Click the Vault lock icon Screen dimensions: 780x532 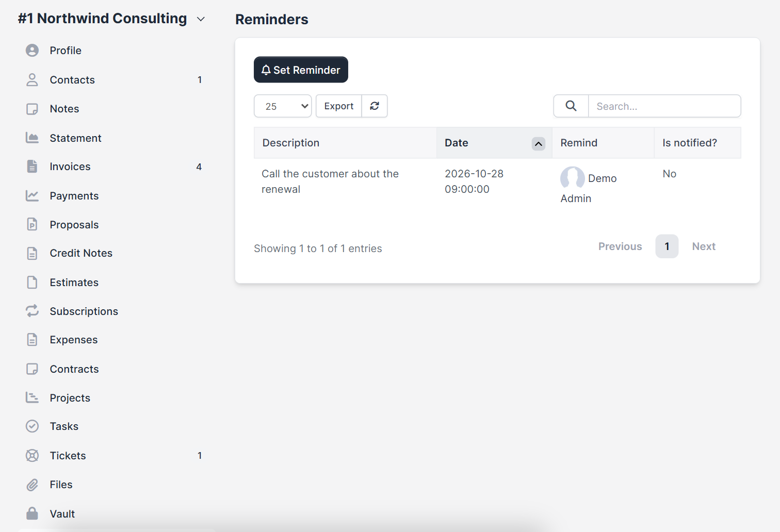[x=32, y=513]
